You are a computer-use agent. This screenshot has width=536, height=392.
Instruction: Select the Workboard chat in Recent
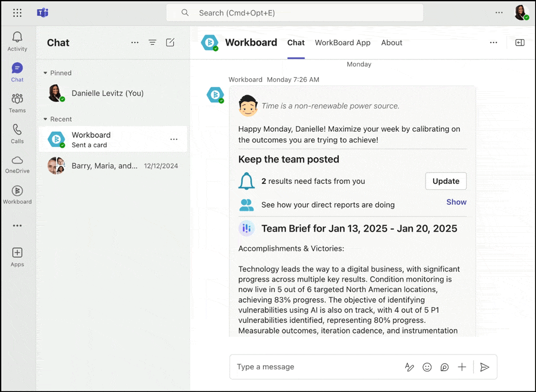[113, 139]
